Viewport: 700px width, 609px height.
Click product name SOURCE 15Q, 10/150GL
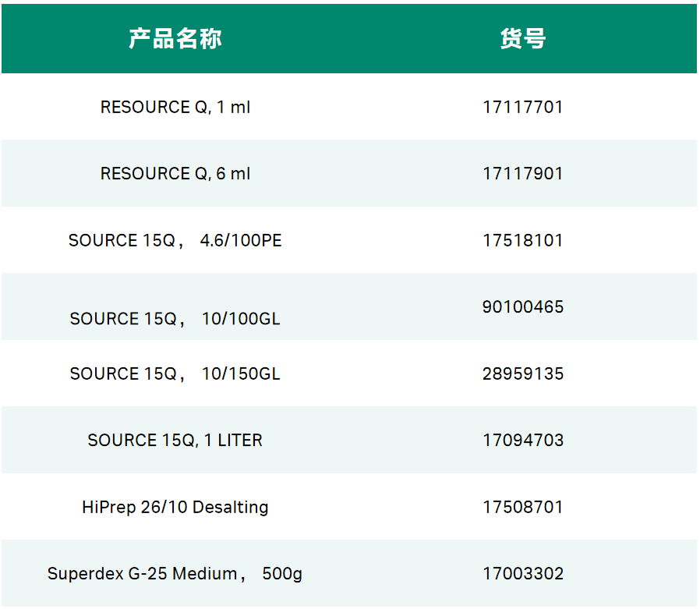pos(175,374)
